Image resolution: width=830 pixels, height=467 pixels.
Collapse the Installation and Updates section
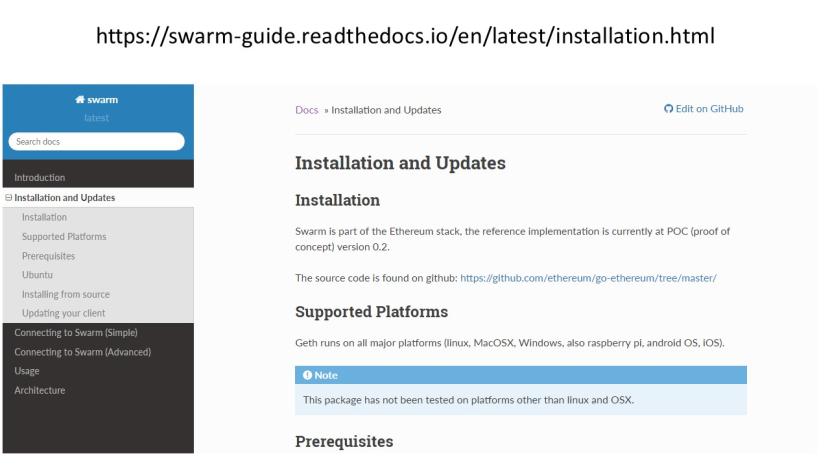pos(9,198)
